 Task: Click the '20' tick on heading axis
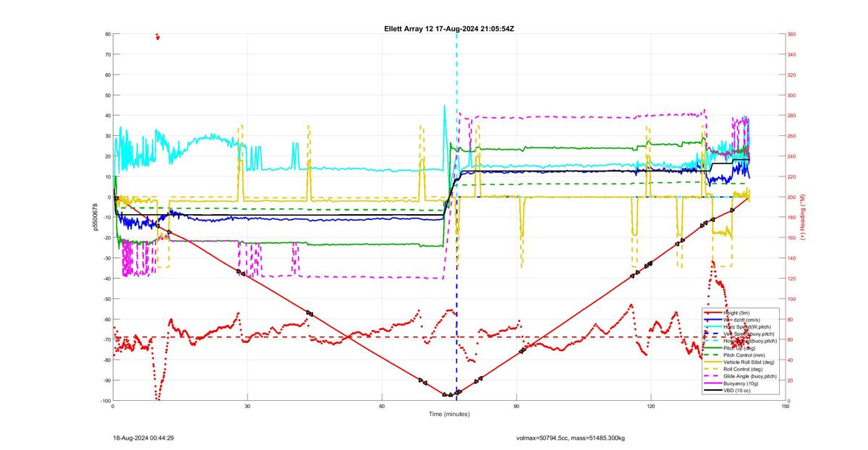coord(791,381)
